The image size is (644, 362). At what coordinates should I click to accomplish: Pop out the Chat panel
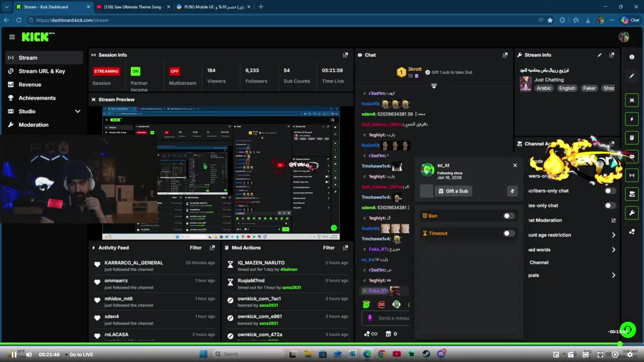pyautogui.click(x=505, y=55)
